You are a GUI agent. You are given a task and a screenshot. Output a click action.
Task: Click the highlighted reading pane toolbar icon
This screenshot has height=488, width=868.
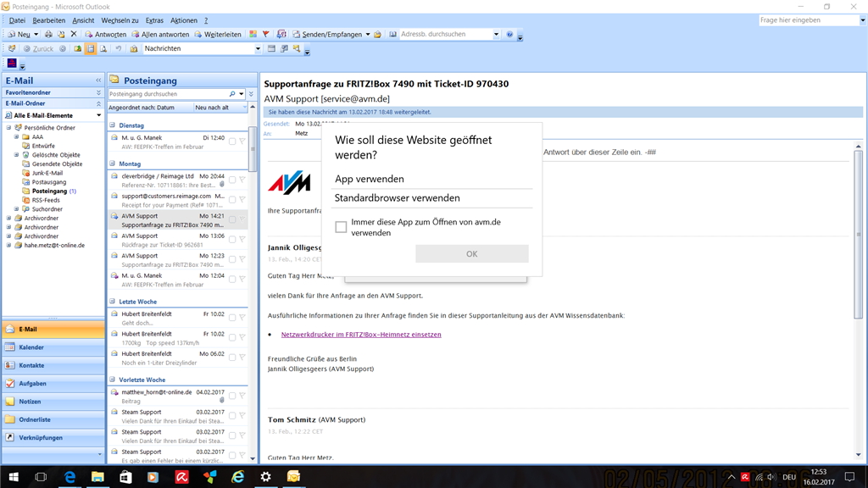pos(90,48)
